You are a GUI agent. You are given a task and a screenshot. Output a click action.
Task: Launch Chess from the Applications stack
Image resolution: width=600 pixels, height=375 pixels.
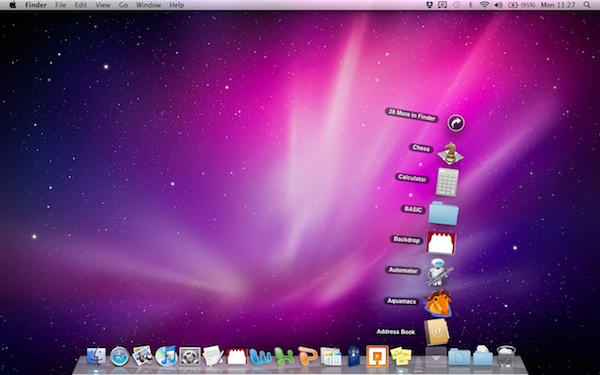(450, 153)
